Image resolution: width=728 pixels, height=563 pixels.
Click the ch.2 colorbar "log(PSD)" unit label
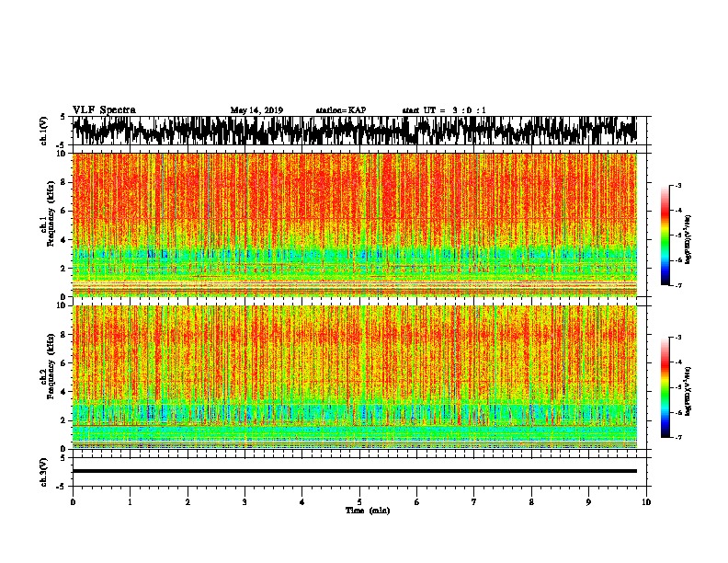(x=688, y=392)
